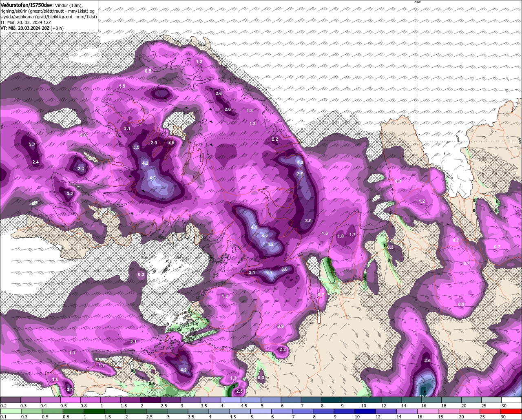Pick the white 30 mm swatch in snow scale

(x=512, y=400)
